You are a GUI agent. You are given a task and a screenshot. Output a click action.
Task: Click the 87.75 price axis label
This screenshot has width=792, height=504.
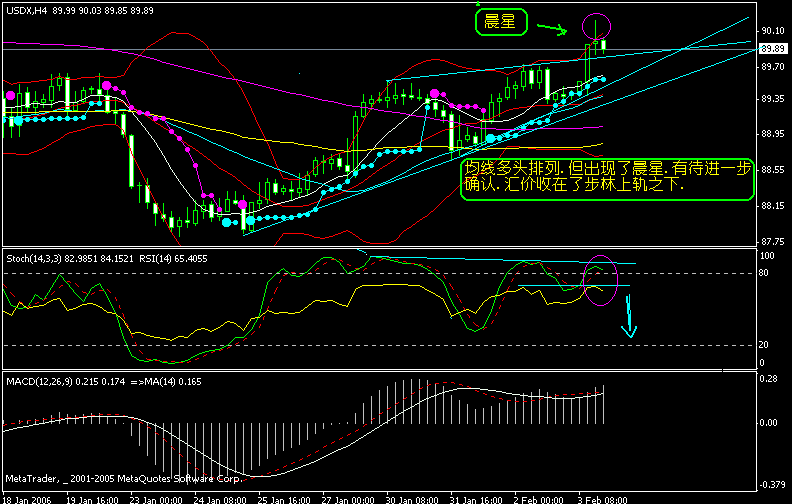point(773,242)
